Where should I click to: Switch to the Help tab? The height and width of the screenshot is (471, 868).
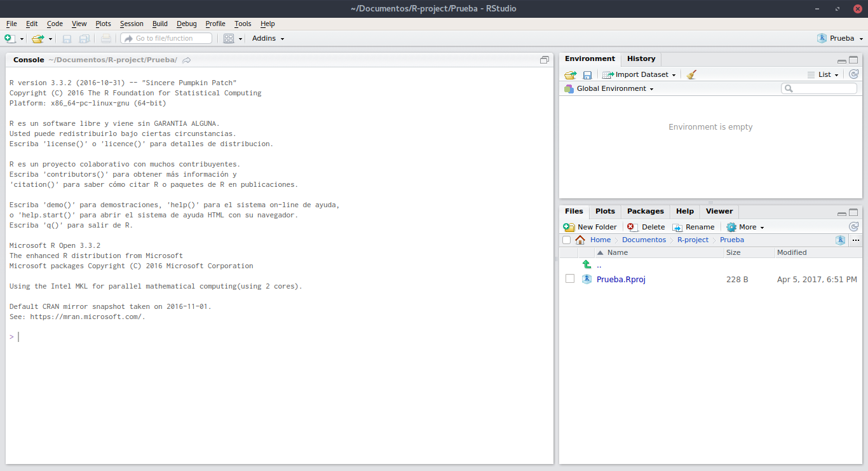pos(685,211)
